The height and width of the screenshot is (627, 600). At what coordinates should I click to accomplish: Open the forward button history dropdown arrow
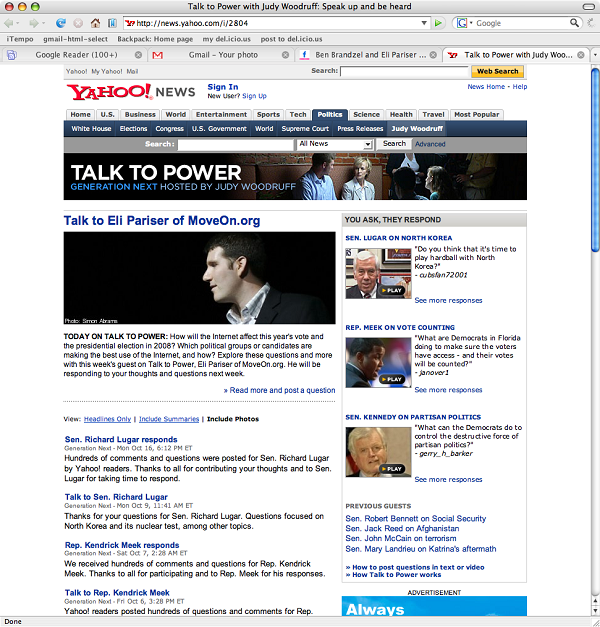tap(43, 23)
